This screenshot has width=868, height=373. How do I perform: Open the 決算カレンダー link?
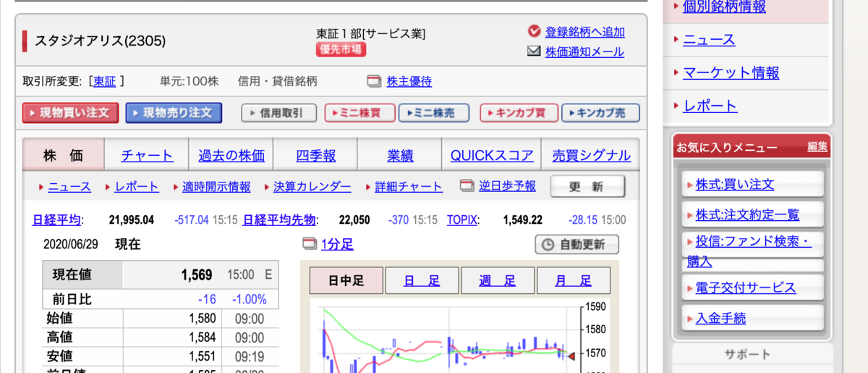(312, 187)
